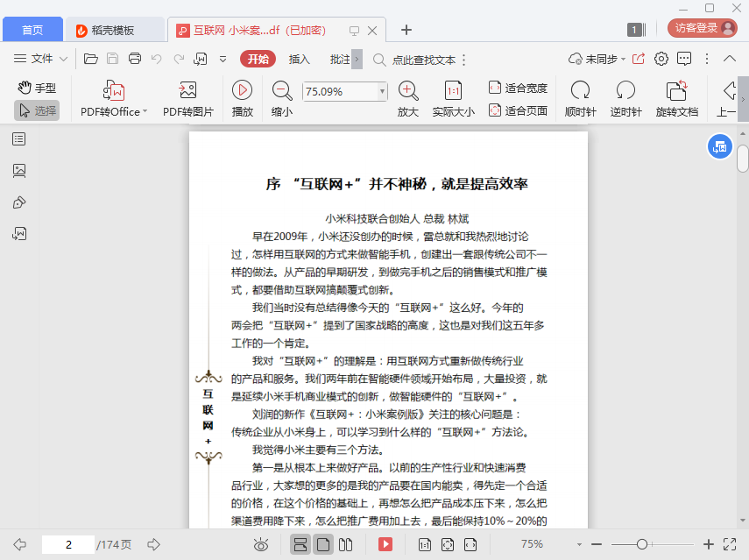Screen dimensions: 749x560
Task: Select the 手型 hand tool
Action: pos(37,88)
